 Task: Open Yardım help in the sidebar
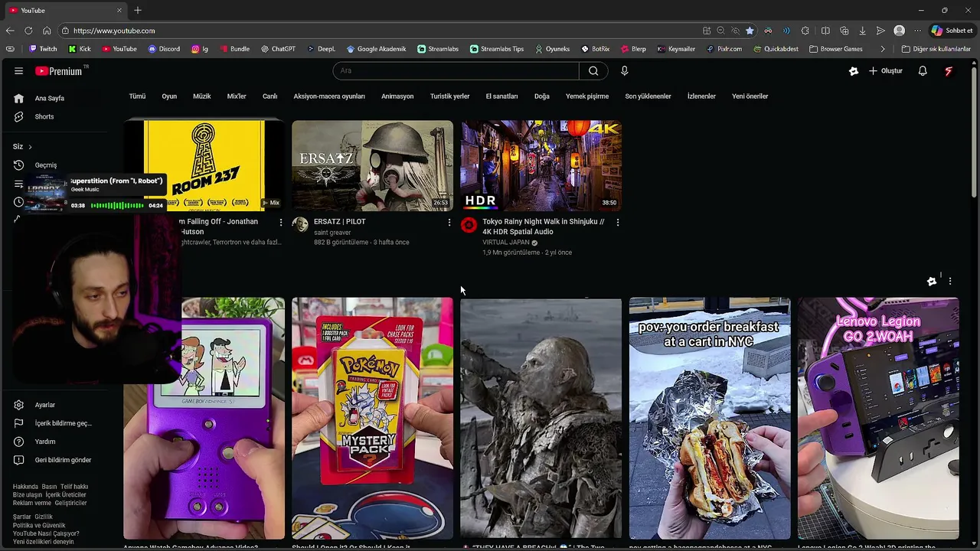click(45, 442)
